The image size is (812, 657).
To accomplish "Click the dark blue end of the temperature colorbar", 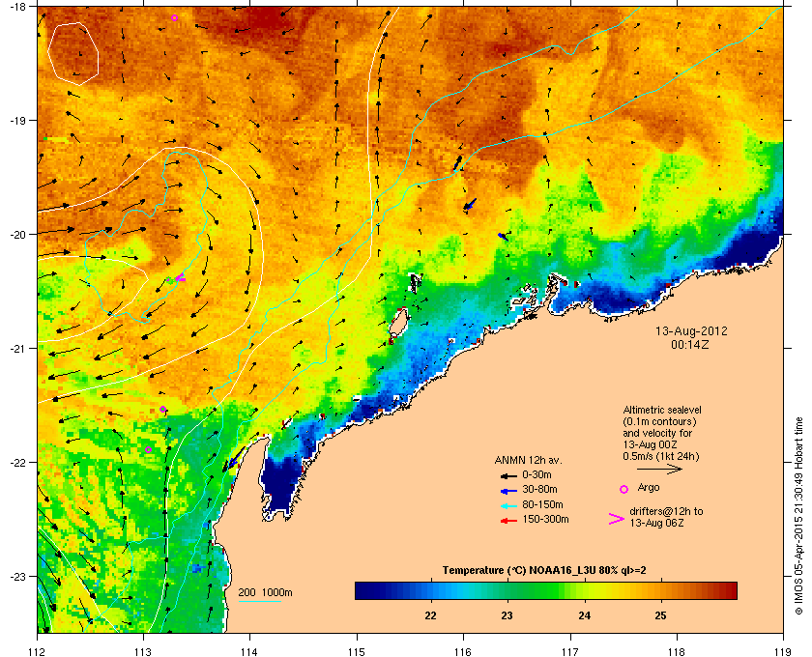I will pos(365,590).
